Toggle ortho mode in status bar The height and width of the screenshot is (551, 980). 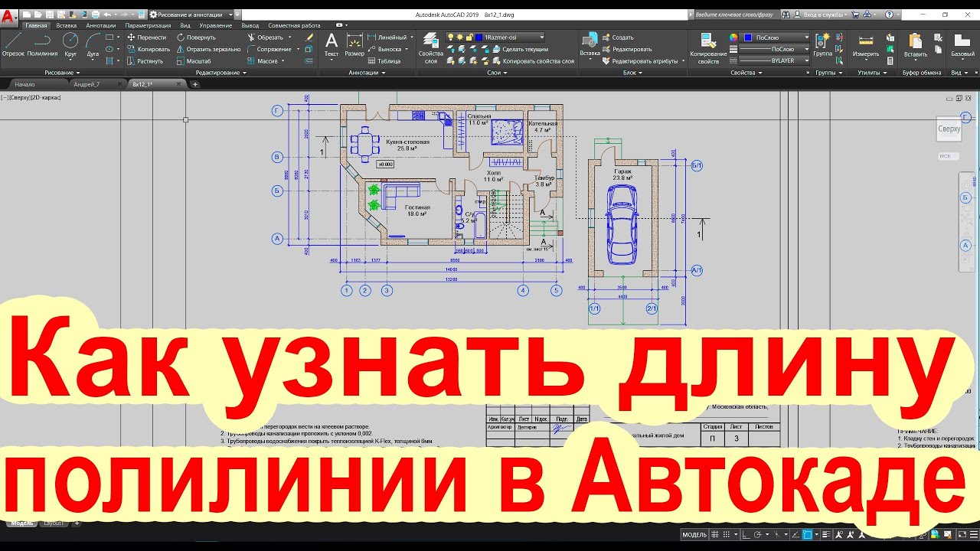(x=745, y=534)
